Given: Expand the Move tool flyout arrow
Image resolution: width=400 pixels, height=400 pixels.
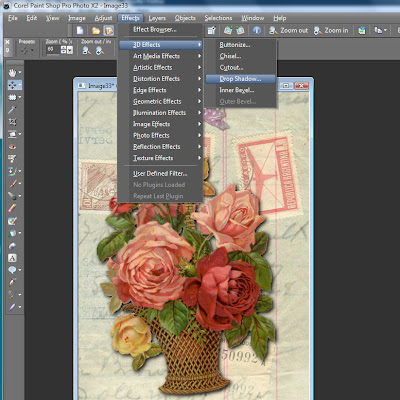Looking at the screenshot, I should click(x=20, y=85).
